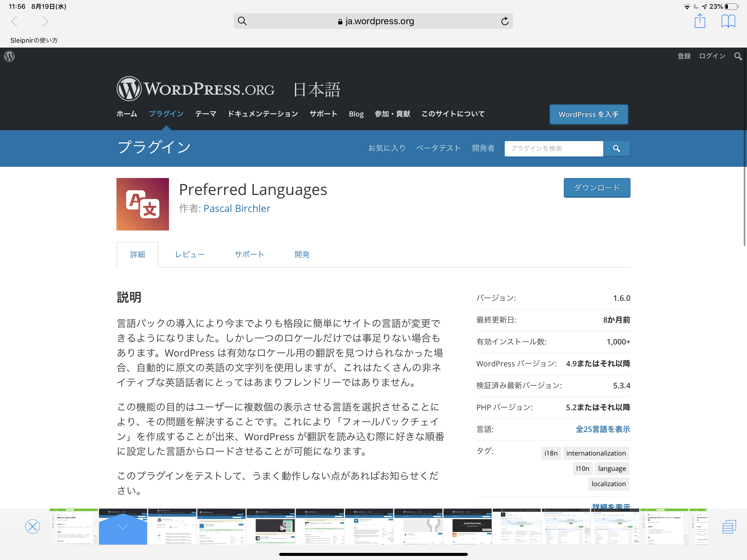Click the small WordPress icon in the top-left corner
The height and width of the screenshot is (560, 747).
9,56
